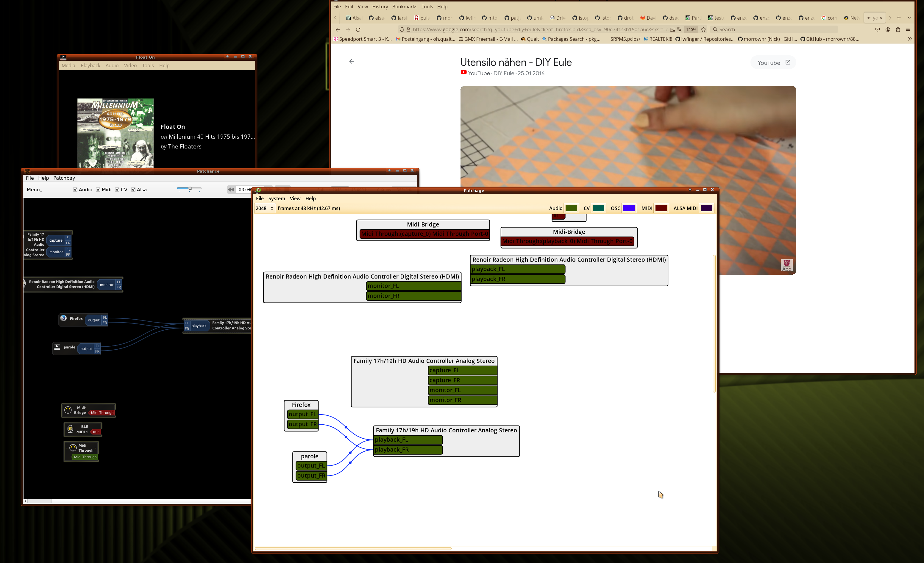924x563 pixels.
Task: Bookmark page with the star icon
Action: [x=703, y=30]
